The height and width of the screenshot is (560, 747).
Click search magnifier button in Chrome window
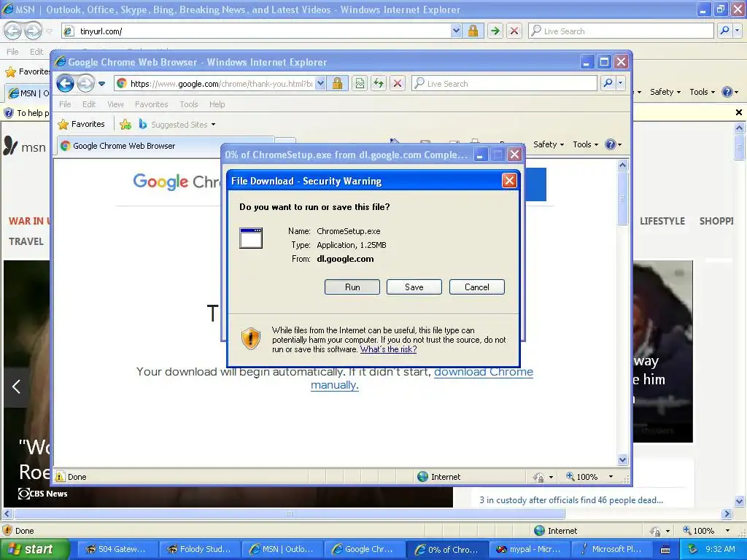[608, 84]
